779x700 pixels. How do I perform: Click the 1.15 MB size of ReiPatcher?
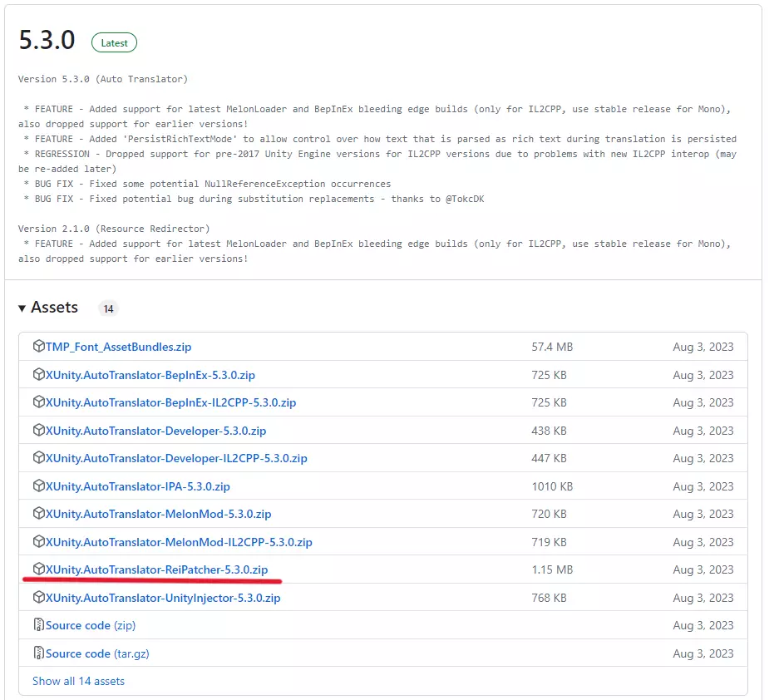coord(552,569)
